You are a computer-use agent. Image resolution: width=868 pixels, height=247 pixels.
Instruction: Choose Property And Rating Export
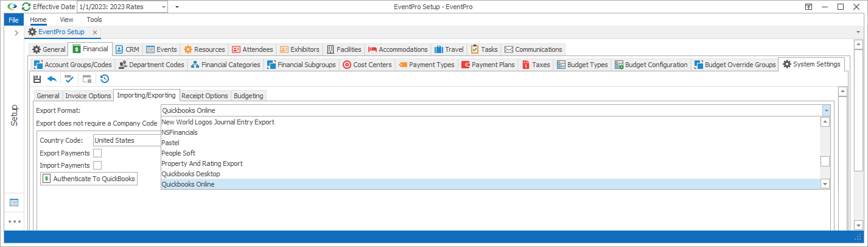pyautogui.click(x=491, y=163)
